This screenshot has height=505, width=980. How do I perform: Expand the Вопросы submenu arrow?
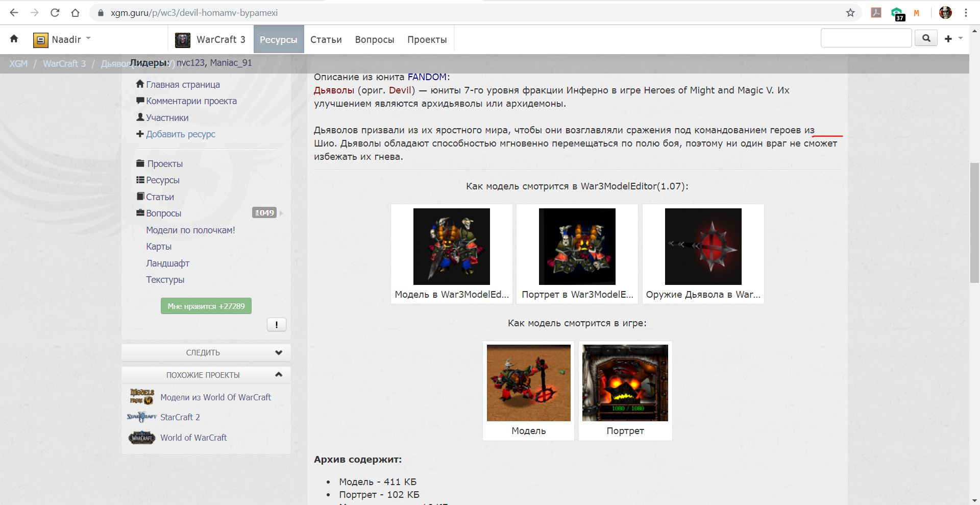281,213
